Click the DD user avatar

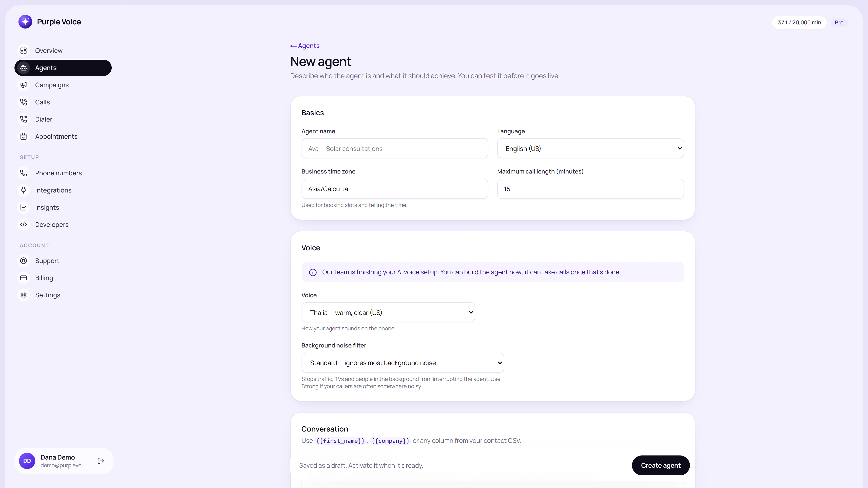27,461
